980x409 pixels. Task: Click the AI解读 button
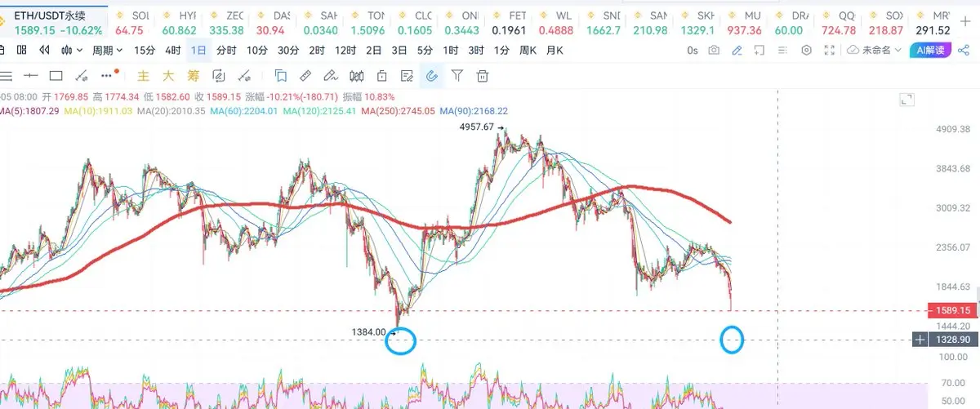pos(932,50)
